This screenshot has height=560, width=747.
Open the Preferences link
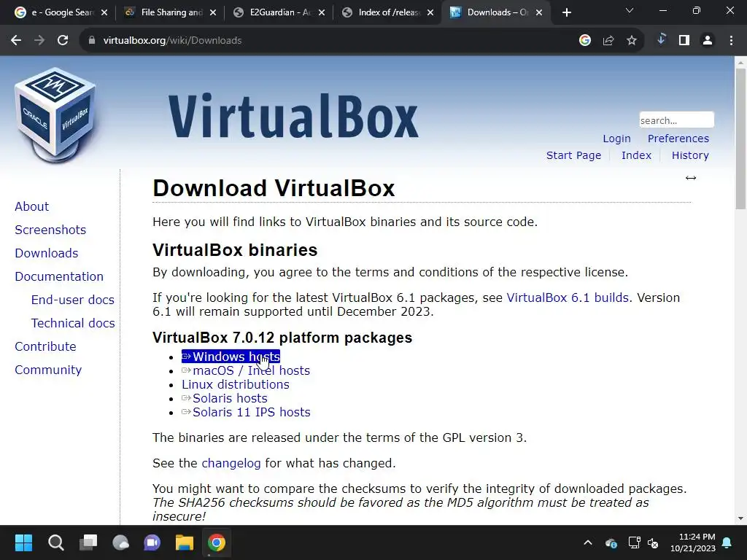click(678, 139)
